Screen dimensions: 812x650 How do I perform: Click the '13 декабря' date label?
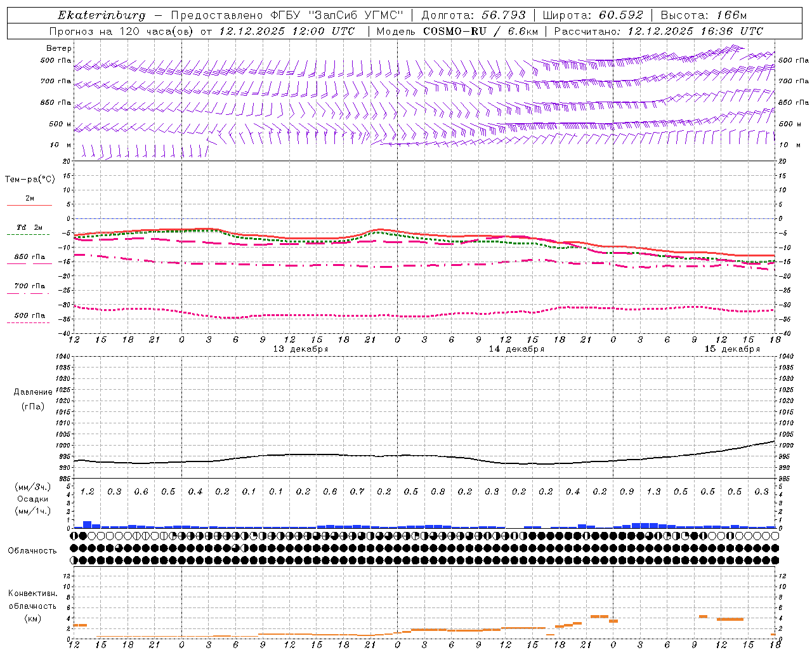(x=301, y=349)
